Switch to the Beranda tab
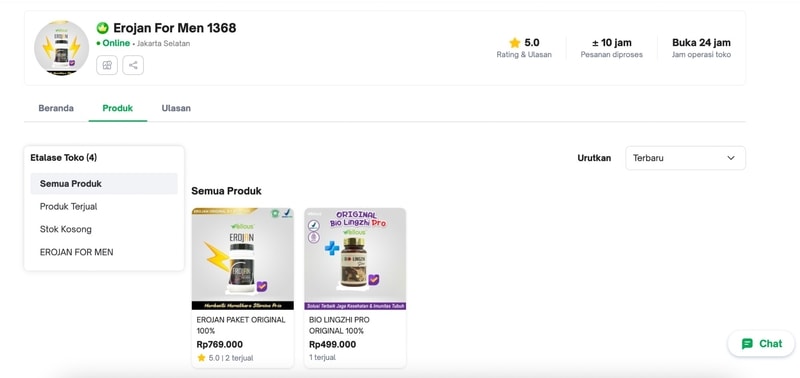 click(x=56, y=108)
